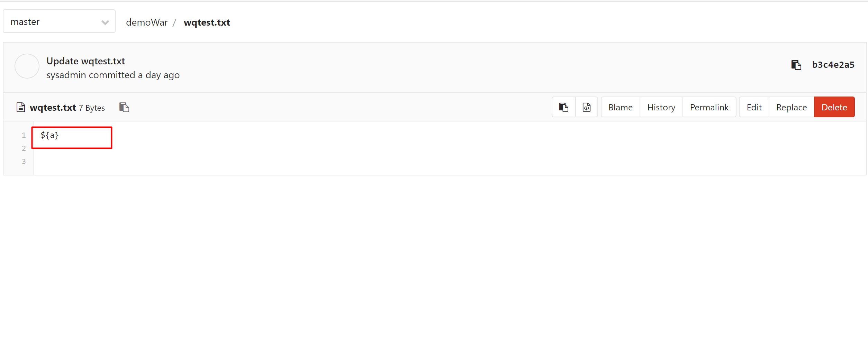This screenshot has height=355, width=868.
Task: Click the Permalink button
Action: pyautogui.click(x=709, y=107)
